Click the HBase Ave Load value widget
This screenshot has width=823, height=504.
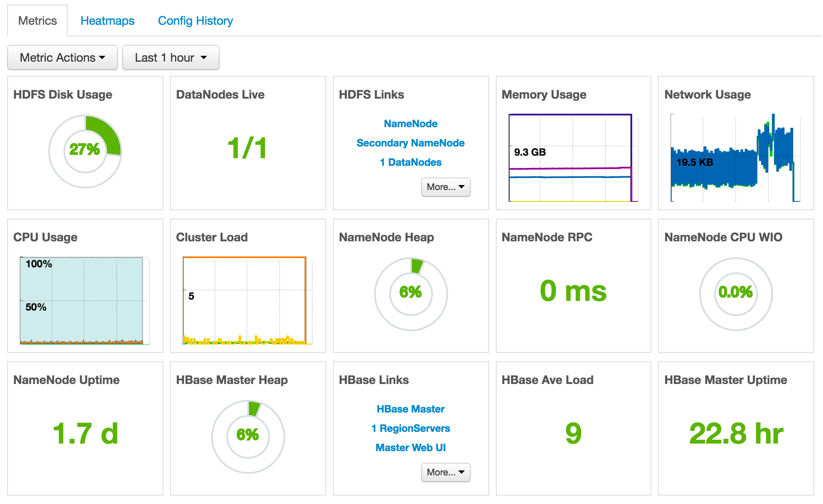pyautogui.click(x=573, y=433)
